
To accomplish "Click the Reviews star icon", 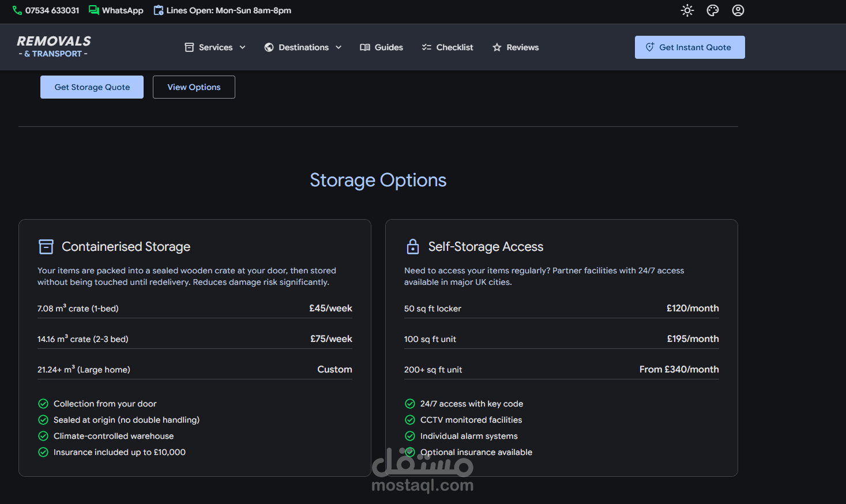I will 497,47.
